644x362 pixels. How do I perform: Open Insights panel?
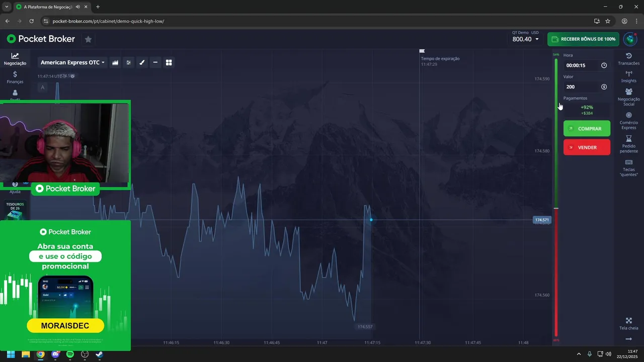pos(629,76)
